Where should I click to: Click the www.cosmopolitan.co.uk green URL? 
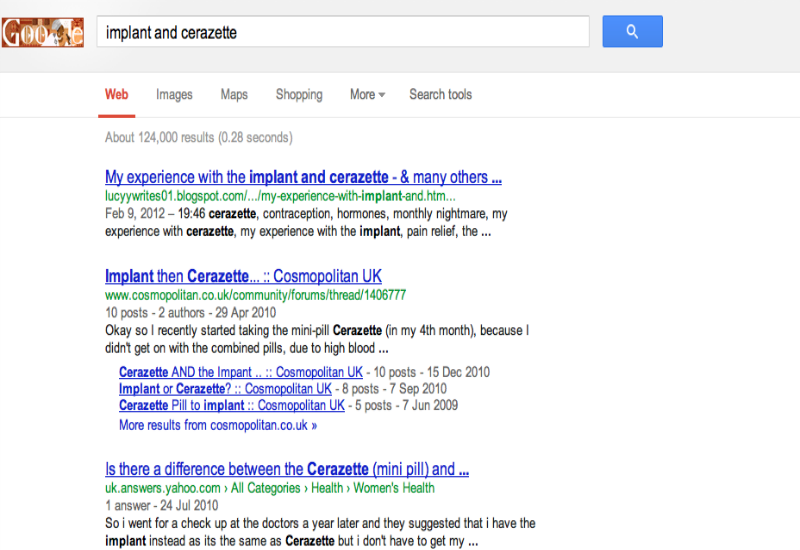click(256, 295)
